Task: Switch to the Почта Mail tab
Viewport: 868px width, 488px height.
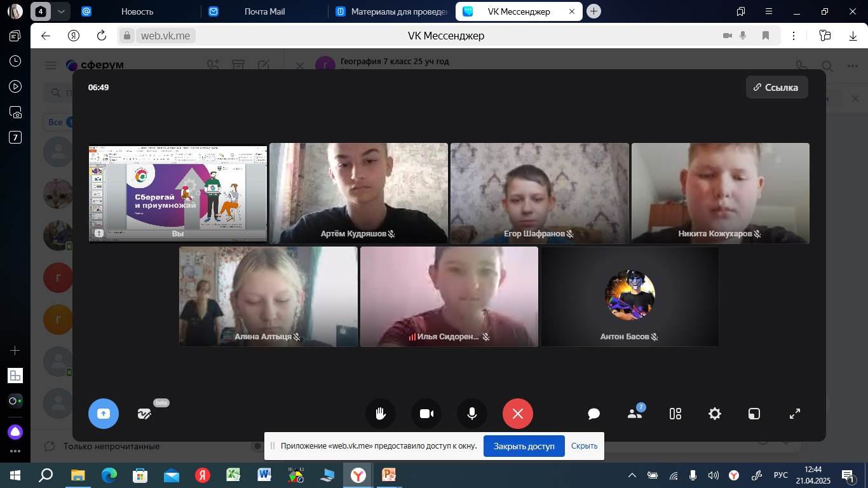Action: (264, 11)
